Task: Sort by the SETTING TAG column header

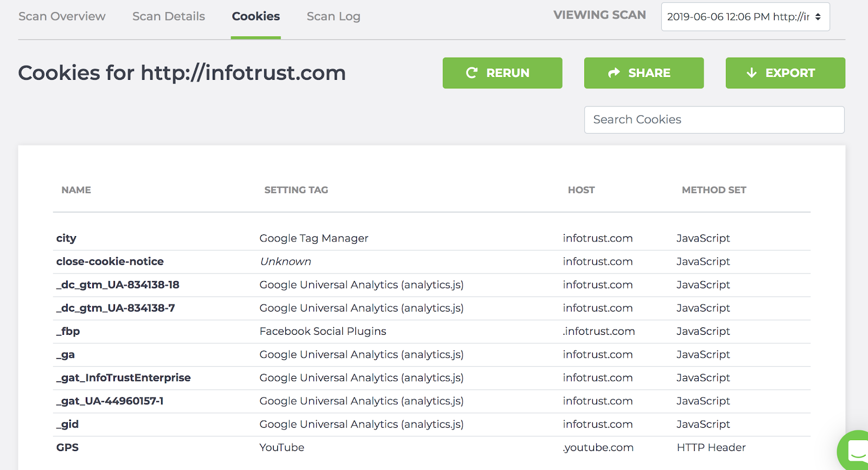Action: (296, 190)
